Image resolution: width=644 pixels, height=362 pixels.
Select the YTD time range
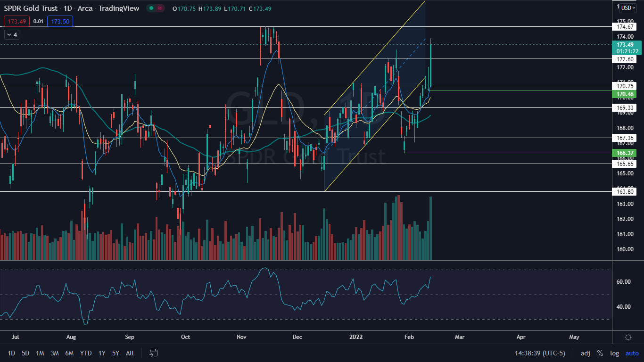[x=86, y=353]
